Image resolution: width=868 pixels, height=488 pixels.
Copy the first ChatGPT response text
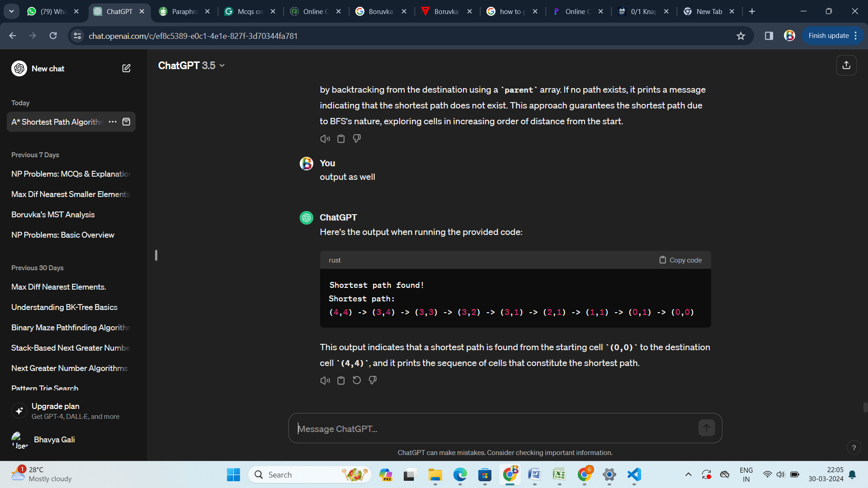pos(341,139)
